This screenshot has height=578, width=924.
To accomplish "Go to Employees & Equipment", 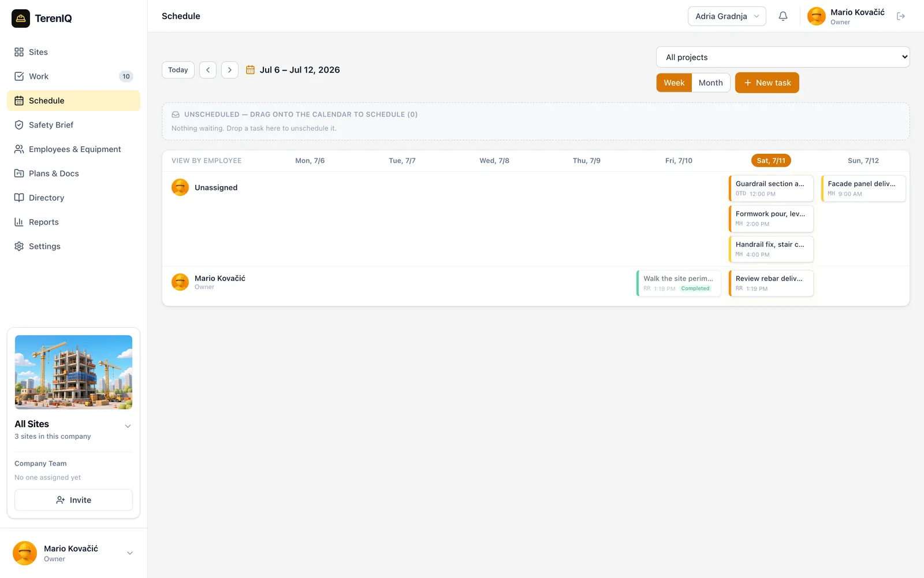I will coord(73,149).
